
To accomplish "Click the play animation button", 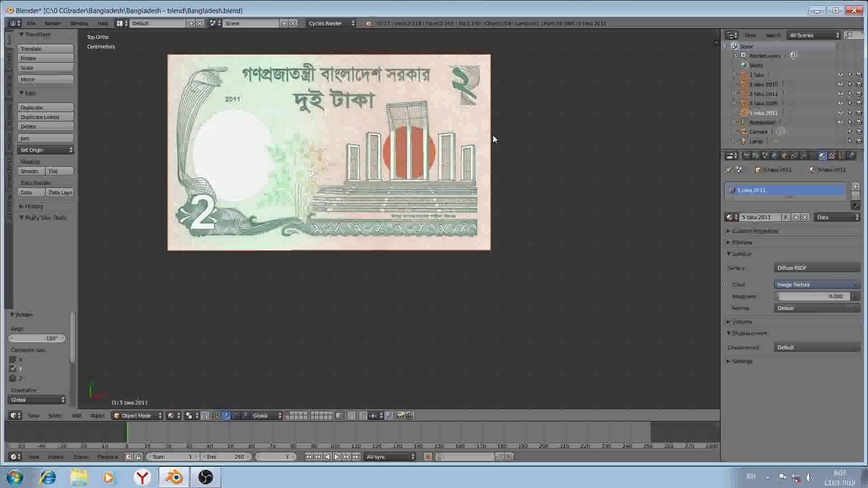I will pyautogui.click(x=337, y=457).
